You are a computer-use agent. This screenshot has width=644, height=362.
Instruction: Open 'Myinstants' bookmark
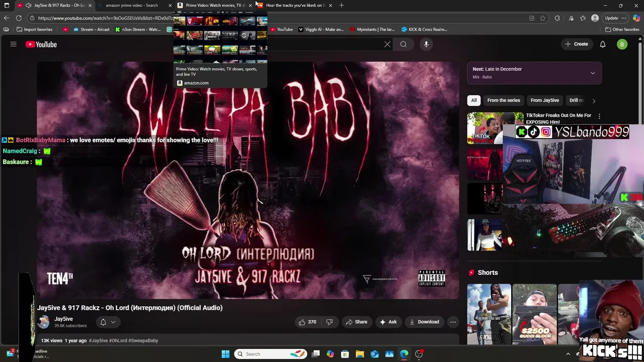click(x=372, y=29)
